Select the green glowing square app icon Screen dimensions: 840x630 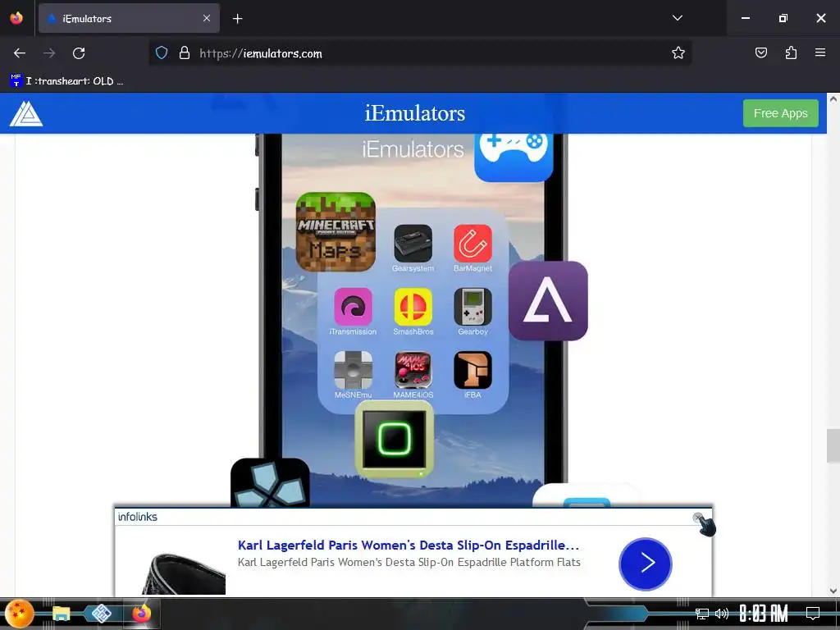(x=395, y=440)
